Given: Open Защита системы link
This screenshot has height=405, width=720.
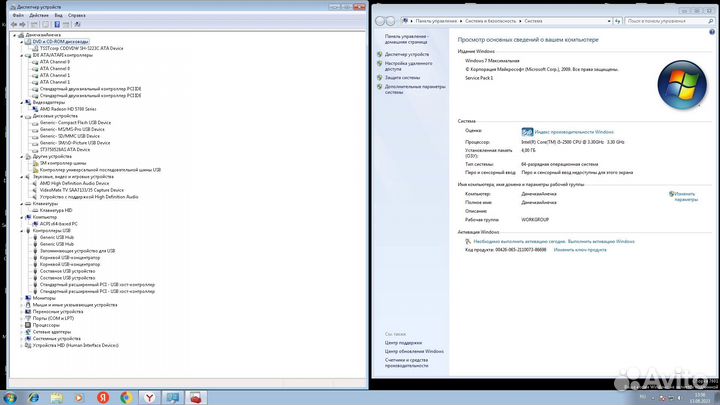Looking at the screenshot, I should [402, 78].
